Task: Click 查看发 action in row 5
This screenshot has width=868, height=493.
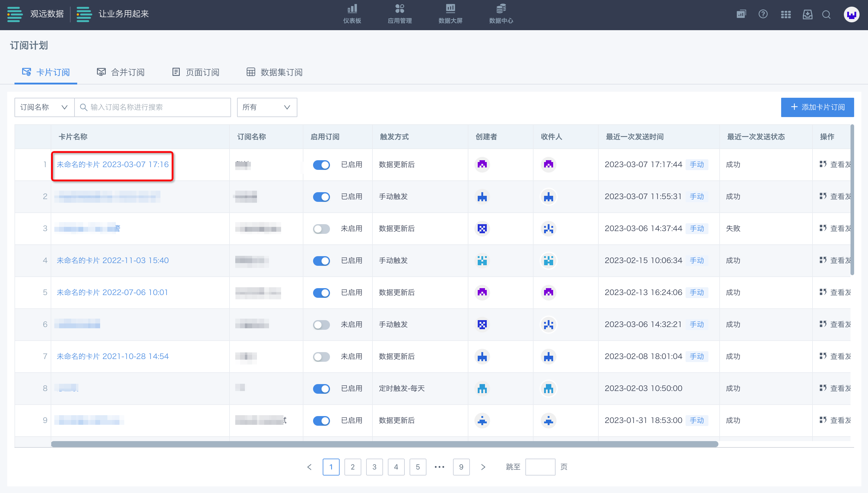Action: point(835,293)
